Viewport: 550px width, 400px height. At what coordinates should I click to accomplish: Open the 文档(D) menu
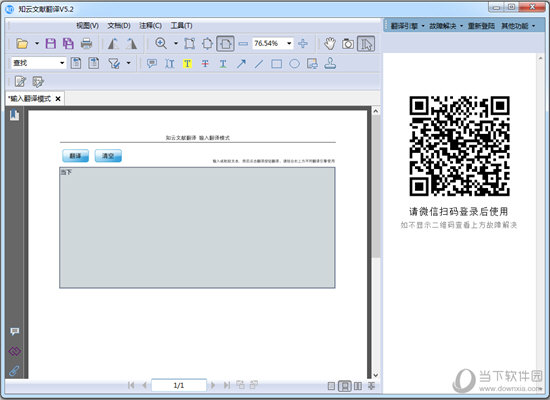coord(119,26)
